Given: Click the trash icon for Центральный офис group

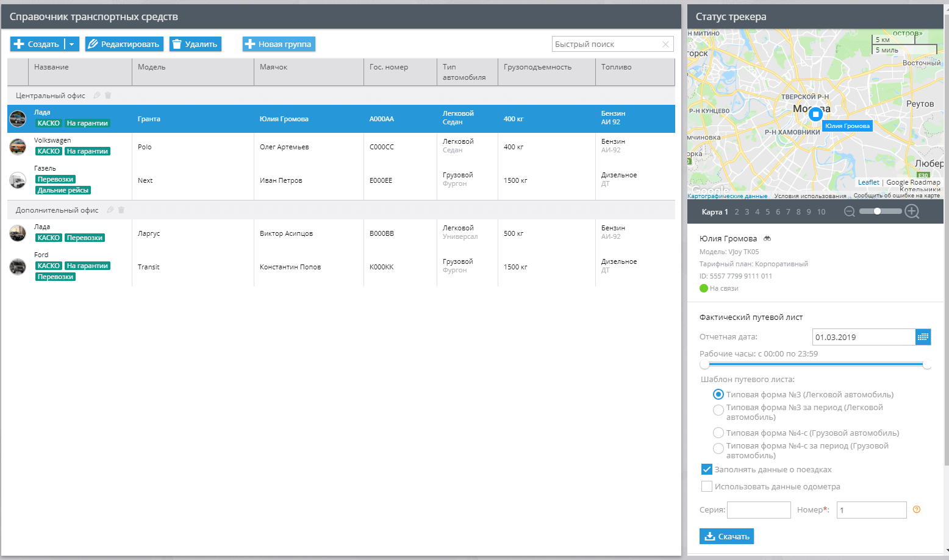Looking at the screenshot, I should (x=108, y=95).
